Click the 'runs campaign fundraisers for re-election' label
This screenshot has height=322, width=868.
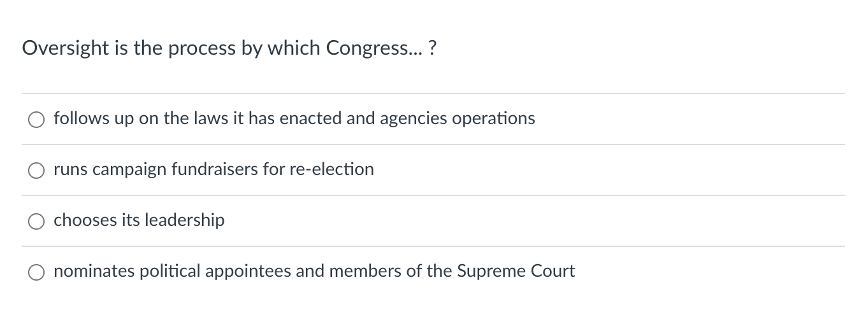pos(213,169)
